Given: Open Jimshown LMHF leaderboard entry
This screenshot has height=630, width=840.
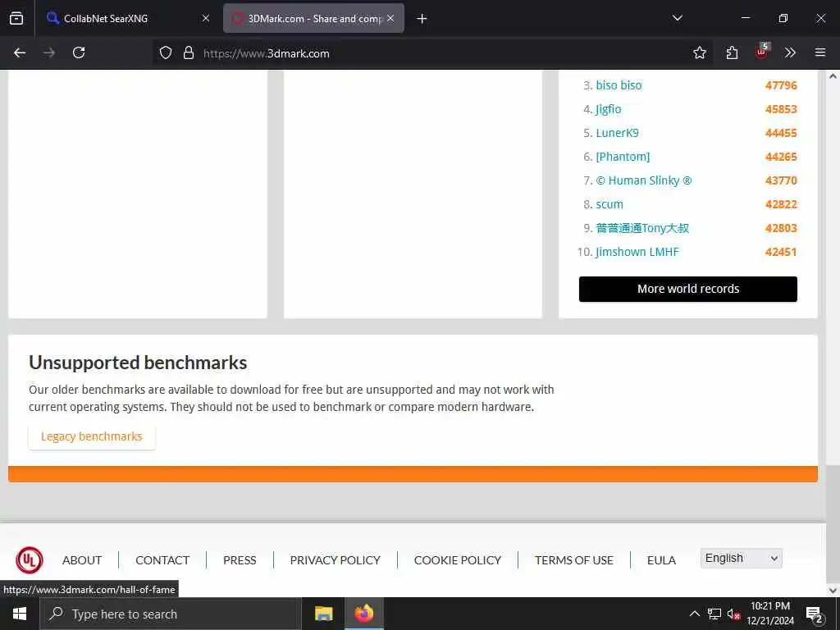Looking at the screenshot, I should coord(637,252).
